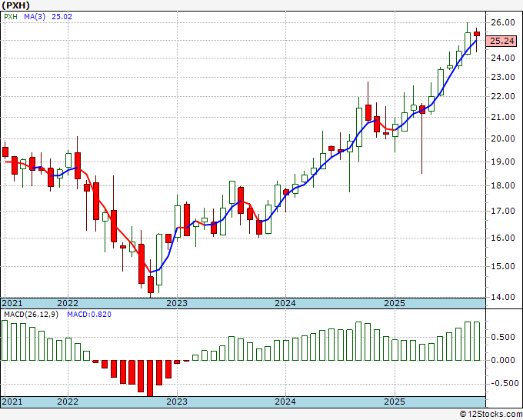
Task: Click the MACD(26,12,9) indicator label
Action: click(31, 315)
